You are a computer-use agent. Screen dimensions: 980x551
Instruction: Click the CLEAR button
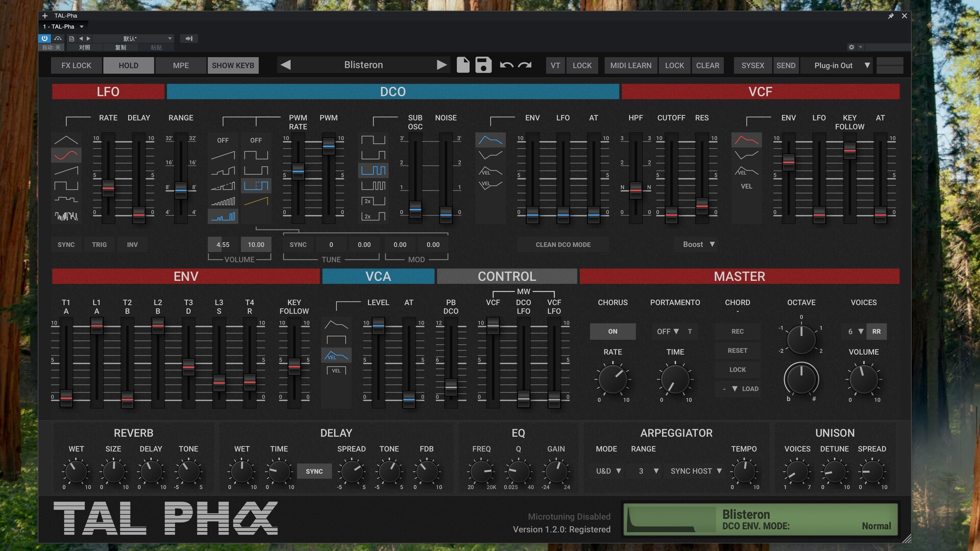coord(707,65)
